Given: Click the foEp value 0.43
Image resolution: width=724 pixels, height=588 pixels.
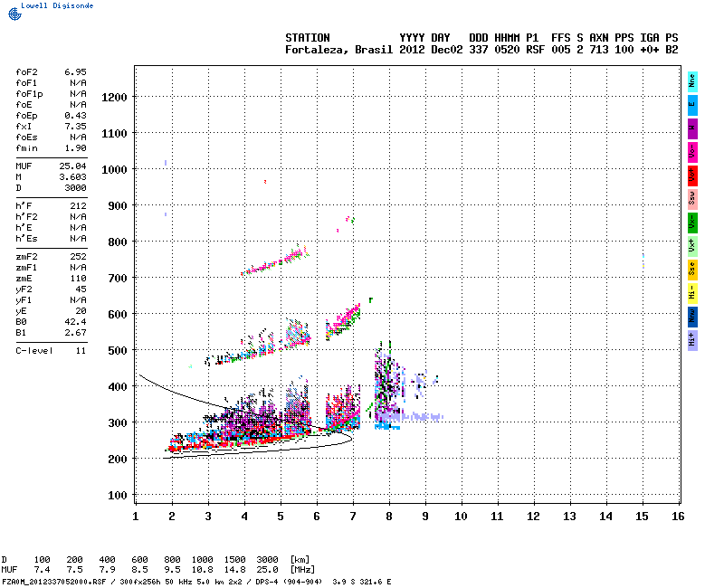Looking at the screenshot, I should click(75, 116).
